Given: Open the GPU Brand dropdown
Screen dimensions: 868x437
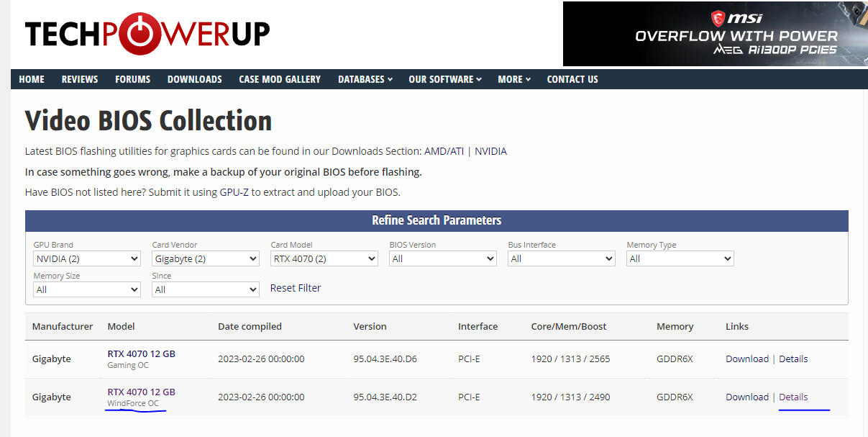Looking at the screenshot, I should pos(87,258).
